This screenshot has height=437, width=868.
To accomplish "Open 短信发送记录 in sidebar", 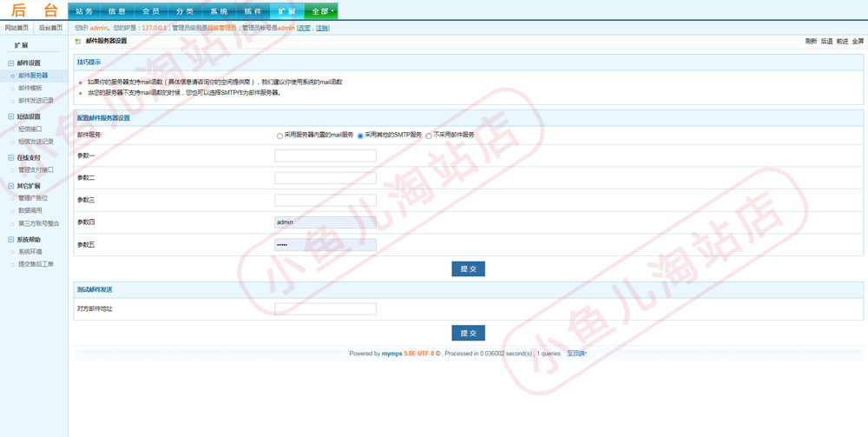I will tap(36, 142).
